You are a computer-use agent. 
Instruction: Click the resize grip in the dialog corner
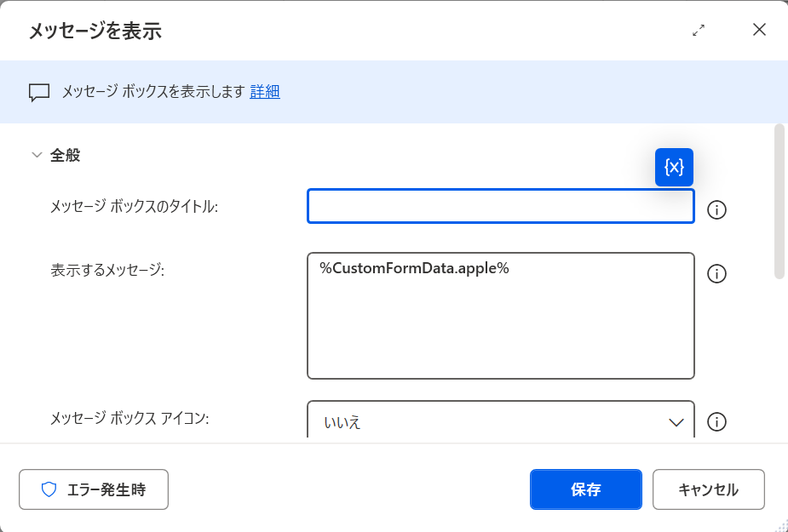(x=779, y=524)
